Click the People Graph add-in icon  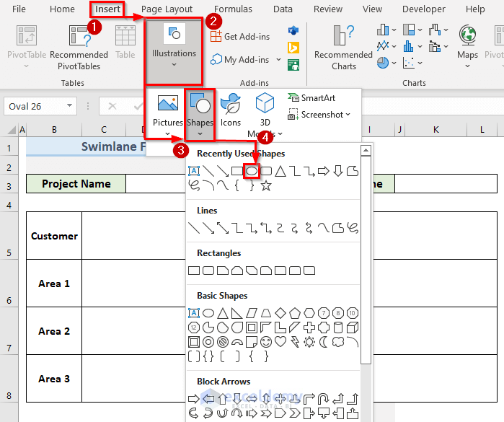click(293, 65)
